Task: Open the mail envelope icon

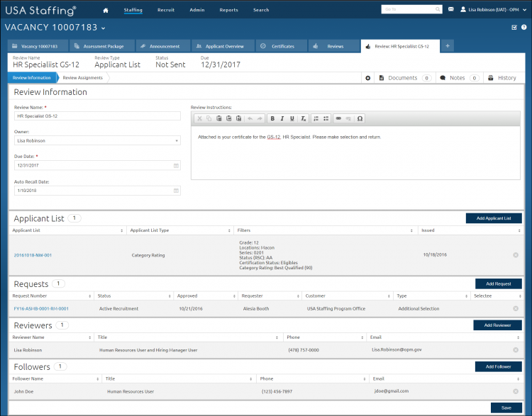Action: click(x=451, y=9)
